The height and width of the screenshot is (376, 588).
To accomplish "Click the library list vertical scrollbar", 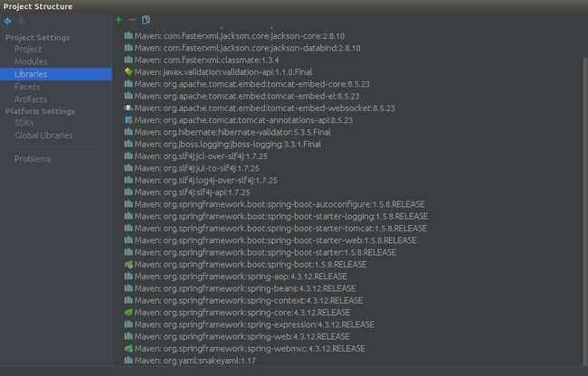I will click(584, 210).
